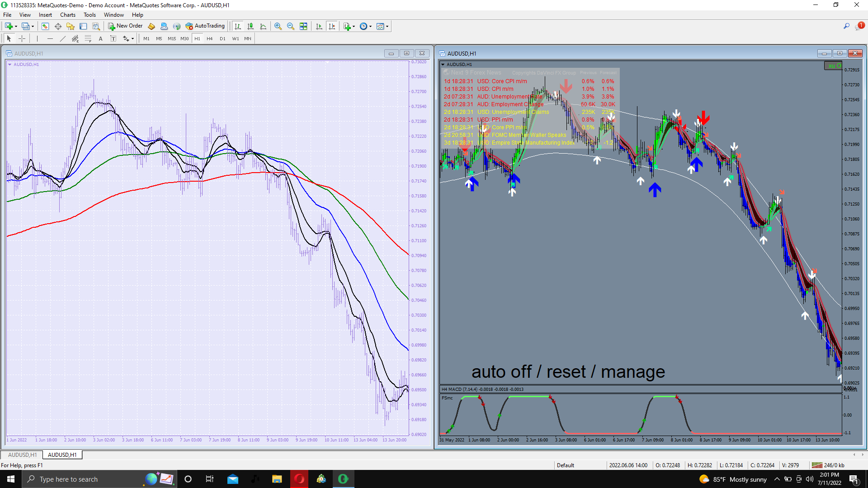Select the H4 timeframe button
The image size is (868, 488).
point(209,39)
